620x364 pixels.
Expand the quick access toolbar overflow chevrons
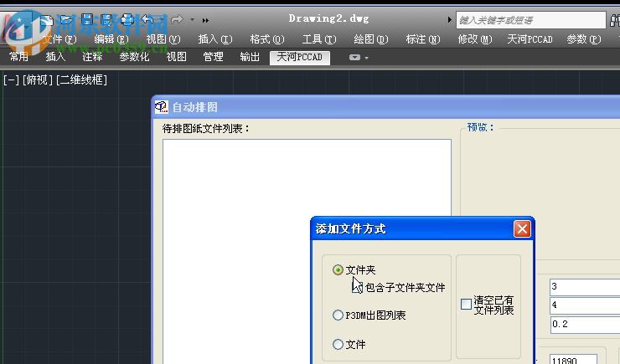tap(205, 20)
